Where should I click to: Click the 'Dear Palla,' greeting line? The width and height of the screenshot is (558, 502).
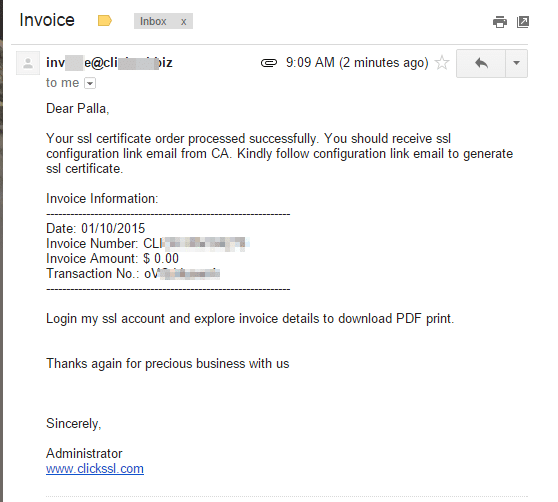point(78,109)
